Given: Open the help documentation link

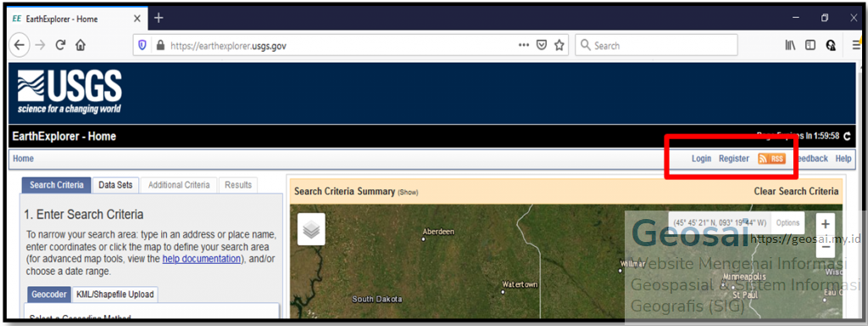Looking at the screenshot, I should pos(202,259).
